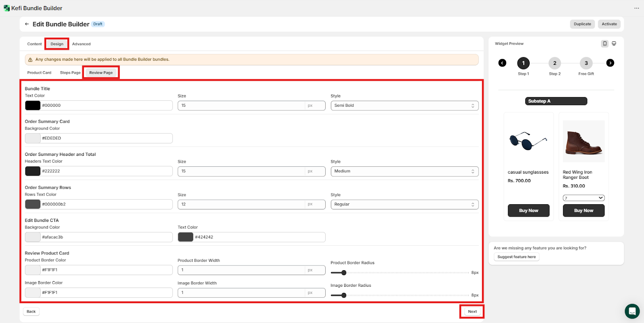Switch widget preview to mobile view
Viewport: 644px width, 323px height.
click(605, 43)
